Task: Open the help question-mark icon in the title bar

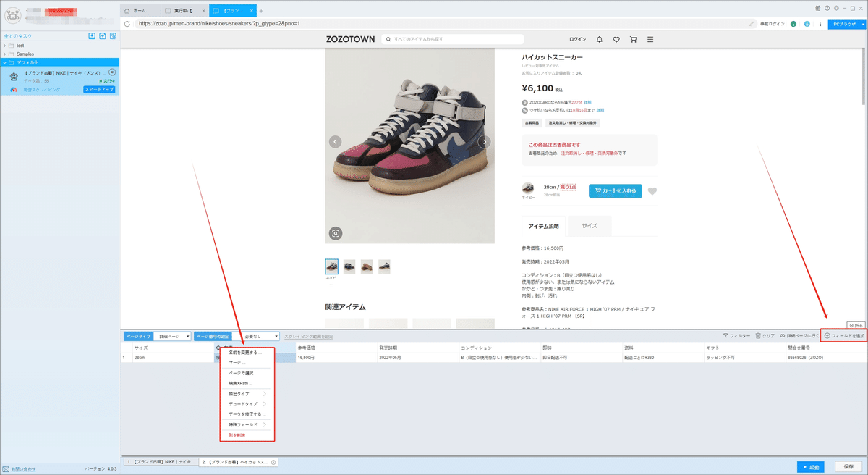Action: coord(827,7)
